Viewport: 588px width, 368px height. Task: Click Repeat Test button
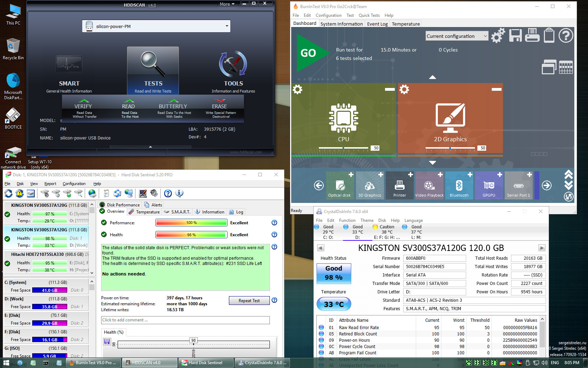249,301
